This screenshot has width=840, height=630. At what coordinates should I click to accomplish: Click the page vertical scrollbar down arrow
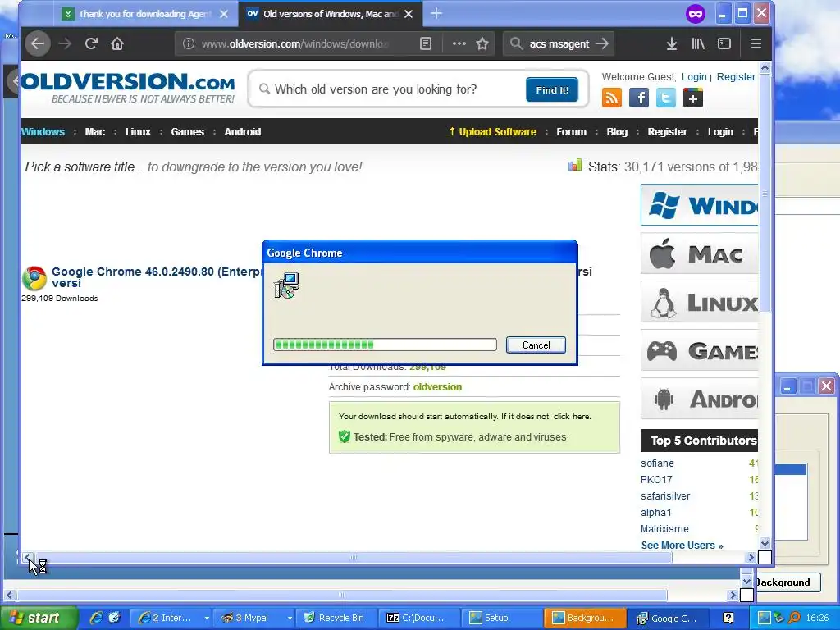765,543
